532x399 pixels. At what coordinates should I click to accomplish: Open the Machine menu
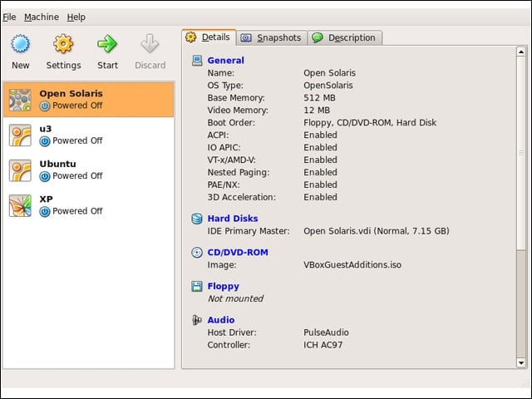(42, 17)
